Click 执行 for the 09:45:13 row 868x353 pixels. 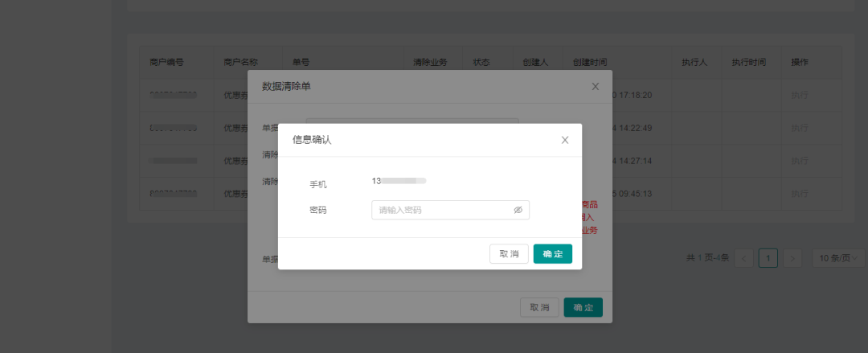pos(800,194)
